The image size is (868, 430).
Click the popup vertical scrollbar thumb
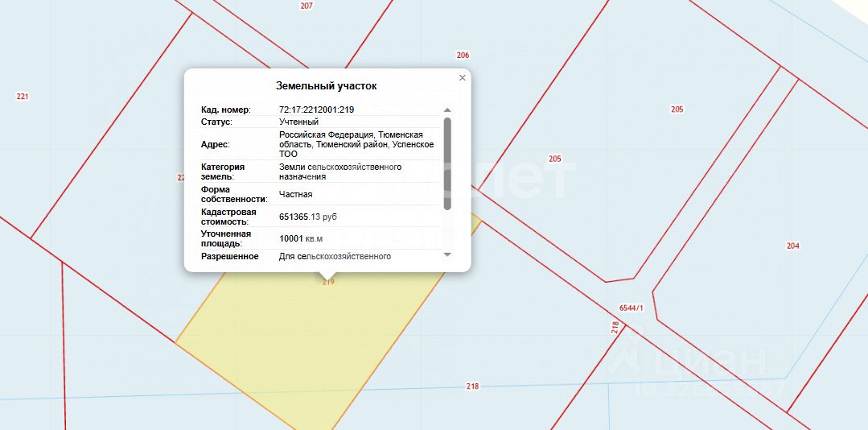tap(447, 161)
